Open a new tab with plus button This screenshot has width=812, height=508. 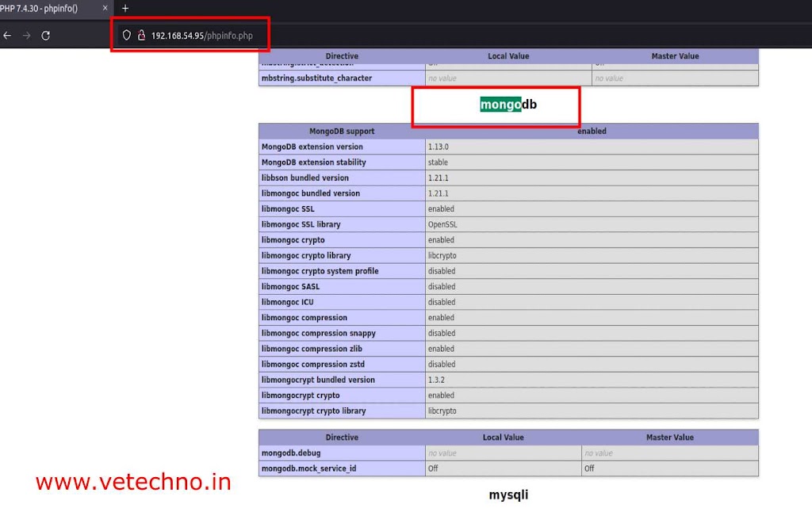pos(124,8)
